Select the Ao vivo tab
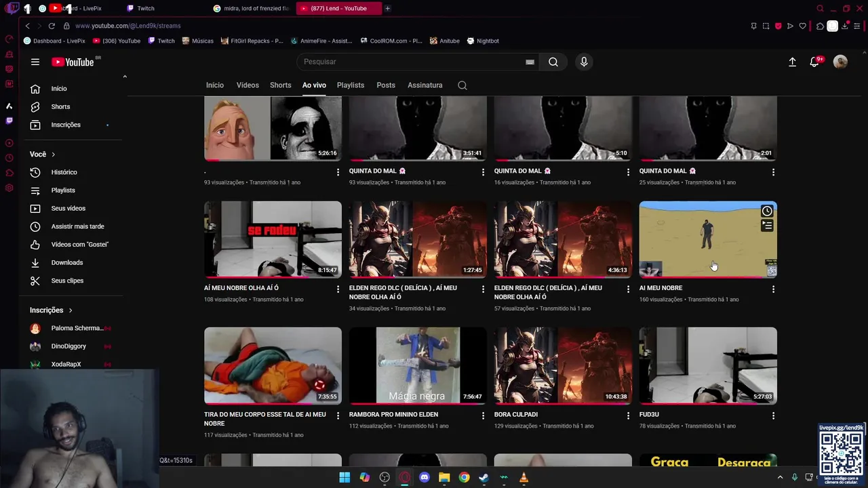This screenshot has height=488, width=868. [x=314, y=85]
